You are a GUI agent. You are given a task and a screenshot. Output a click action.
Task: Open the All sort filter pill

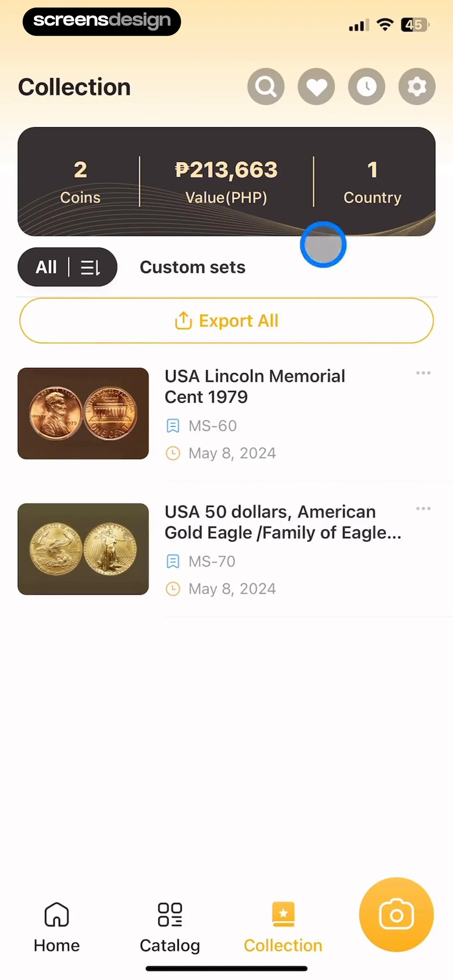[x=67, y=267]
